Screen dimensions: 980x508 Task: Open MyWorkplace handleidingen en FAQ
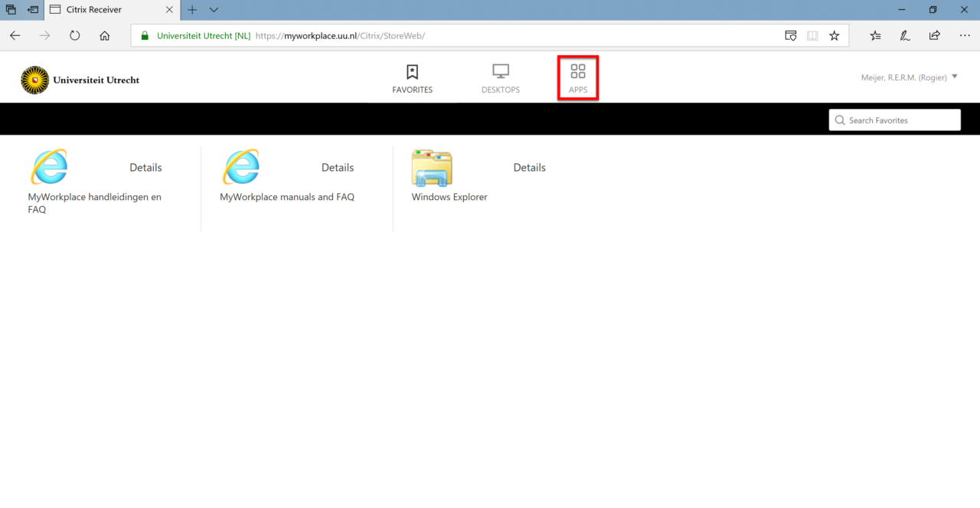click(x=49, y=168)
